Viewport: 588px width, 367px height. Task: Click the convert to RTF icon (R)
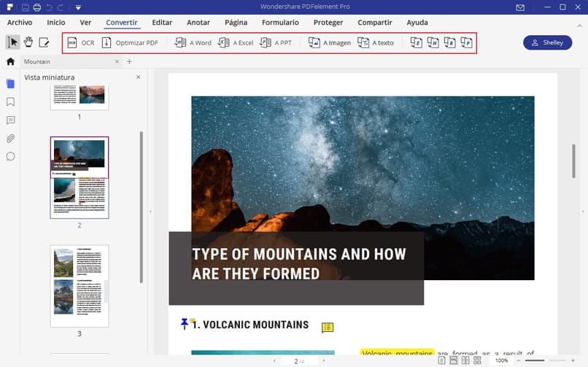(449, 43)
